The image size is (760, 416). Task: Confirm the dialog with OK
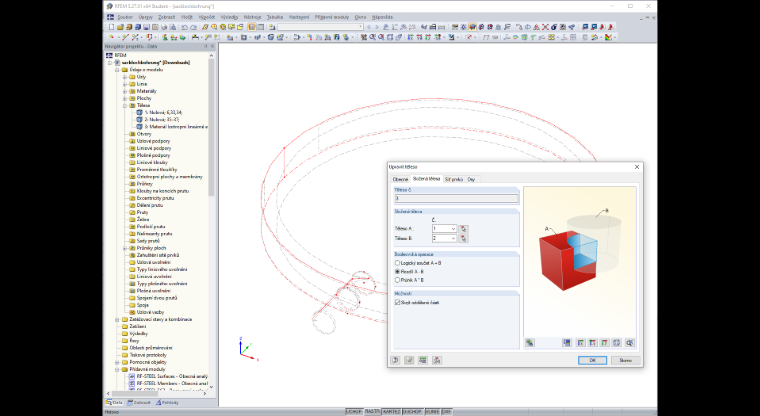592,360
